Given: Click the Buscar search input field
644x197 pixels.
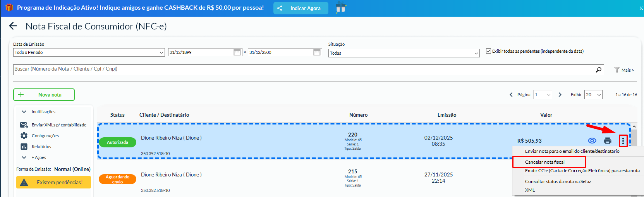Looking at the screenshot, I should [x=302, y=69].
